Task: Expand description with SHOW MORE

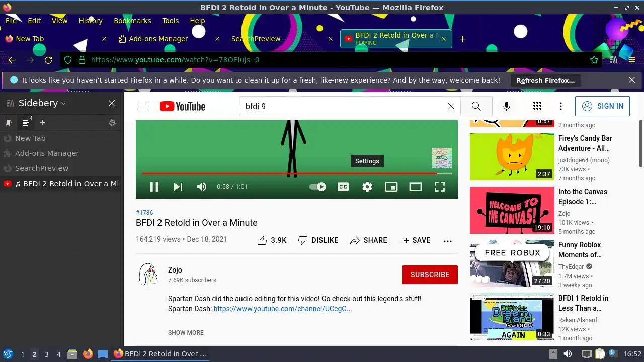Action: tap(186, 333)
